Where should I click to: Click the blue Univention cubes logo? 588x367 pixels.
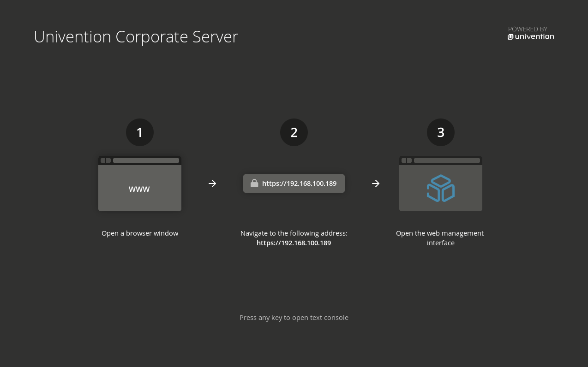(441, 188)
